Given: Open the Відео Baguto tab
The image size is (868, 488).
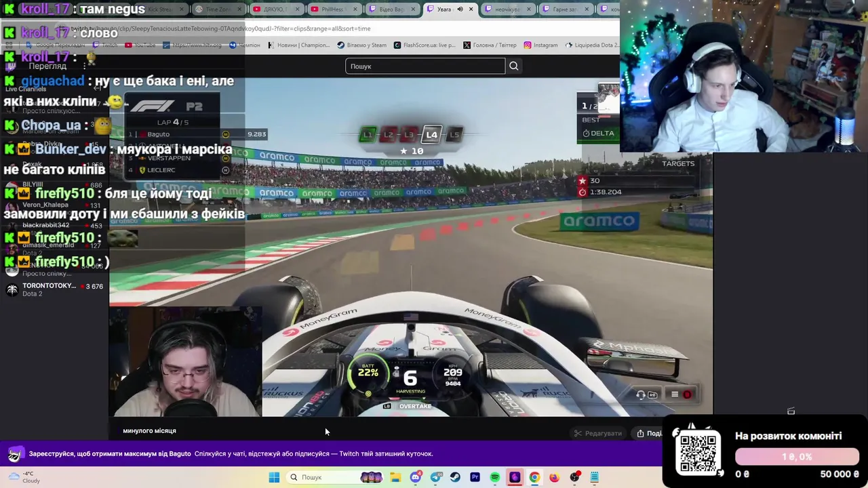Looking at the screenshot, I should pos(391,9).
